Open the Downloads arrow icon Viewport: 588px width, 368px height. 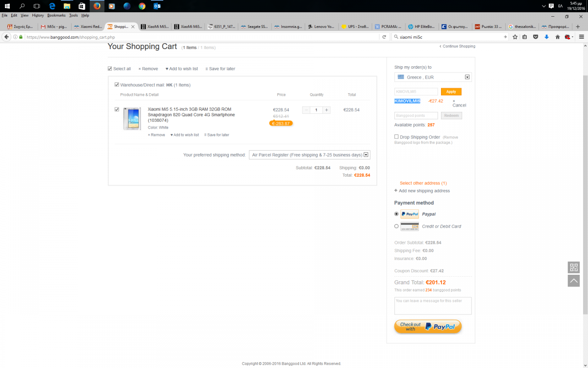(547, 37)
